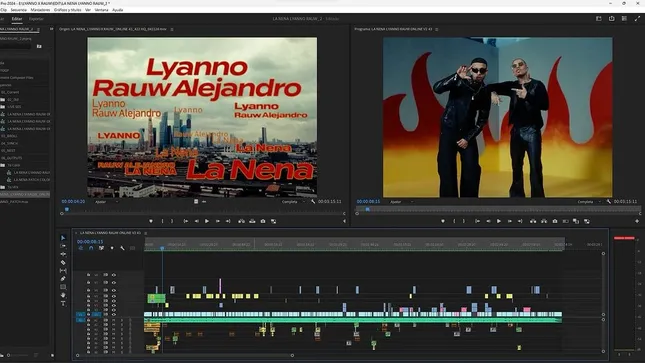This screenshot has height=363, width=645.
Task: Go to In point in Program monitor
Action: [x=477, y=221]
